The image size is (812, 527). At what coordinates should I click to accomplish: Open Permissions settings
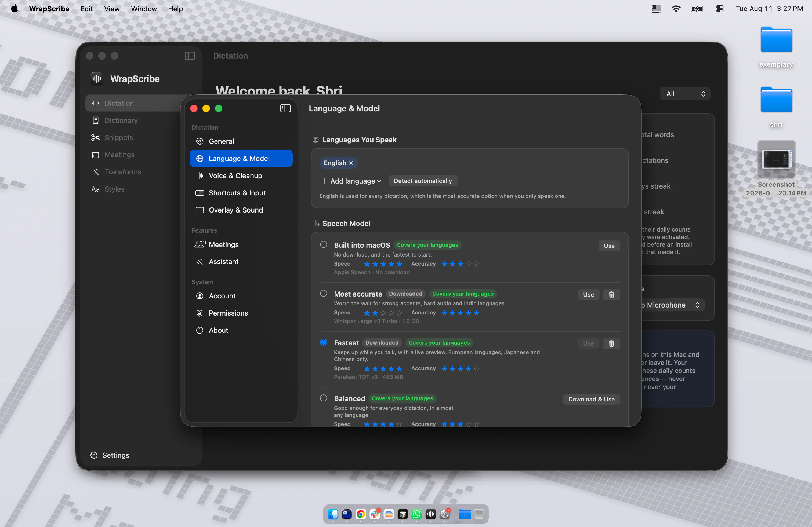[x=241, y=313]
